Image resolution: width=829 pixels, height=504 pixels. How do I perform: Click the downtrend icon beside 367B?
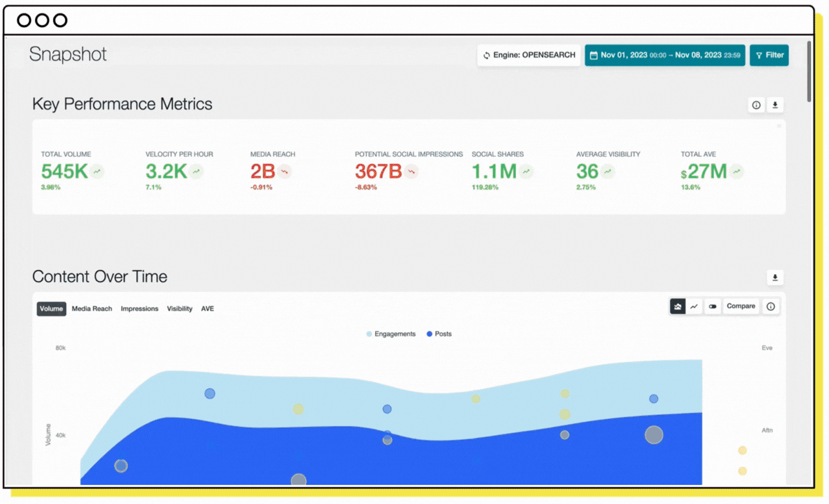[x=412, y=171]
